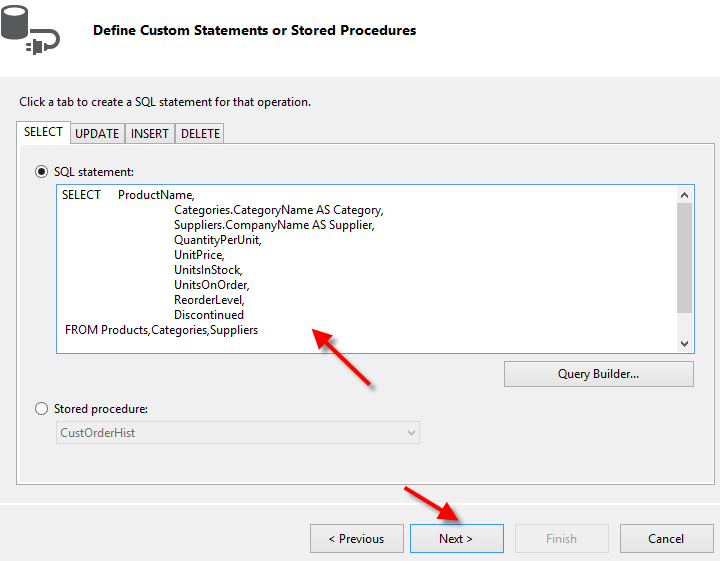This screenshot has height=561, width=720.
Task: Click the SELECT ProductName line in query
Action: click(128, 195)
